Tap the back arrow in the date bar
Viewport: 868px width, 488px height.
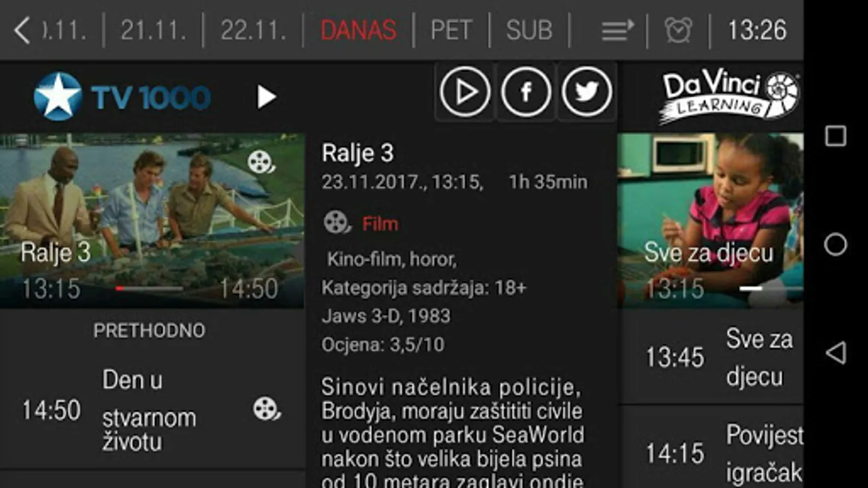tap(22, 30)
